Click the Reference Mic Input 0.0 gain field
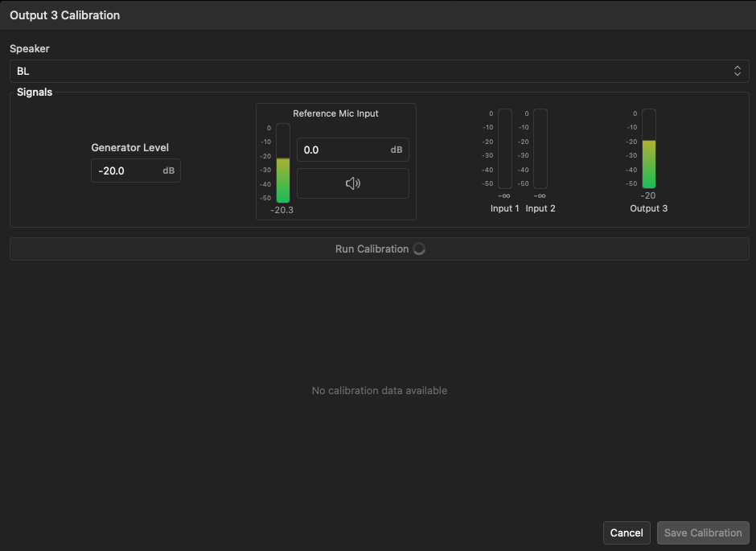 pyautogui.click(x=342, y=150)
